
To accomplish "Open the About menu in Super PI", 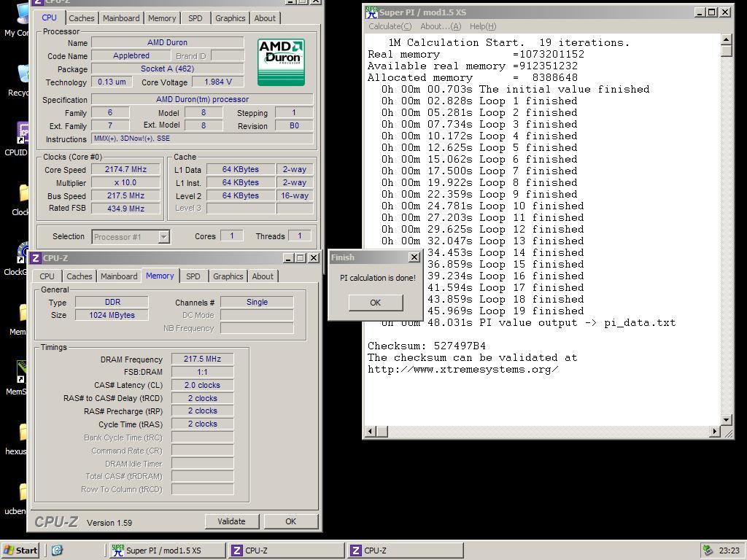I will tap(440, 26).
